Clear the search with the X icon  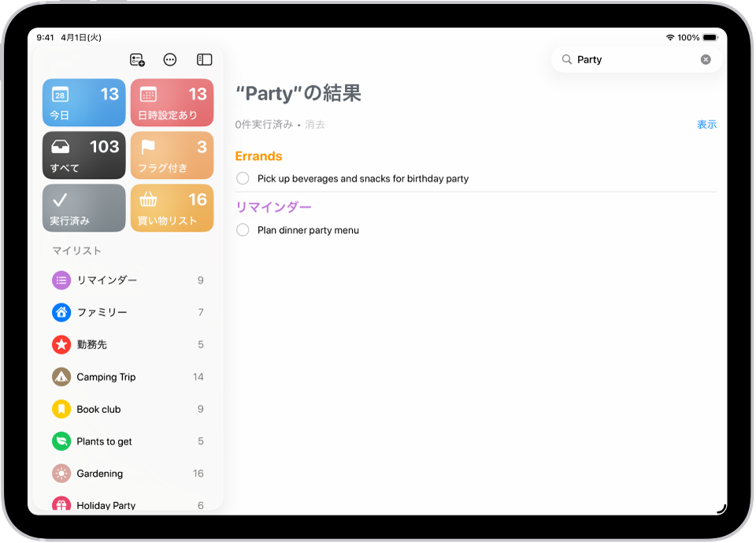coord(706,59)
